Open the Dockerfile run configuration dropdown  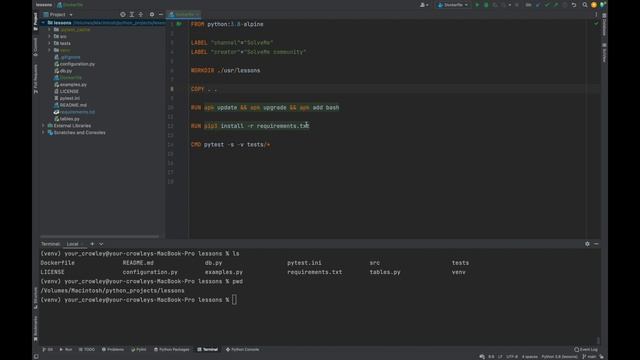[x=453, y=5]
